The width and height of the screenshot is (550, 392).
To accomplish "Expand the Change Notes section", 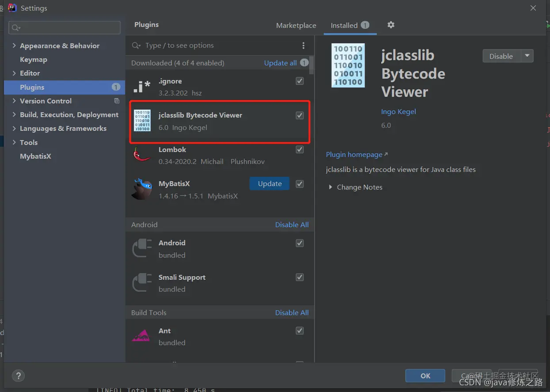I will (330, 187).
